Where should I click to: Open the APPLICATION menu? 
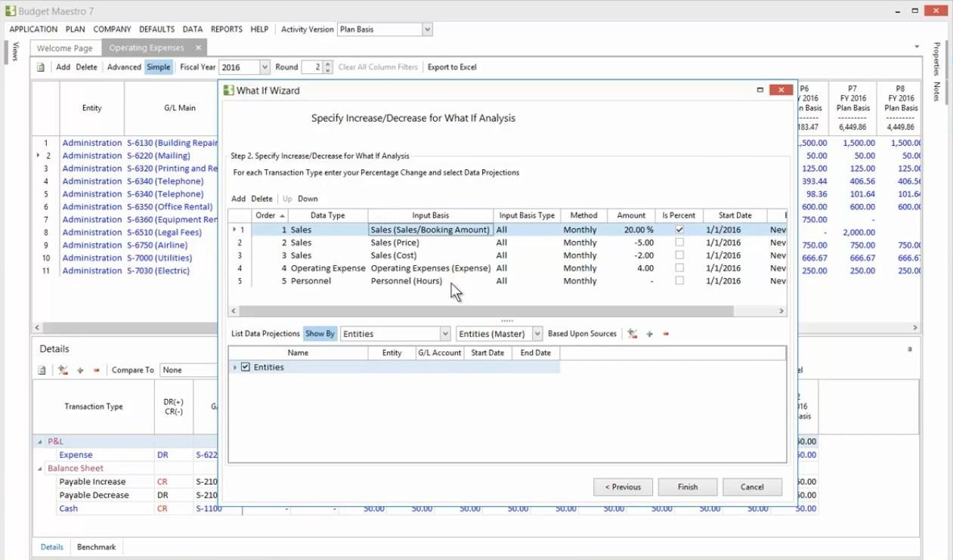[33, 29]
